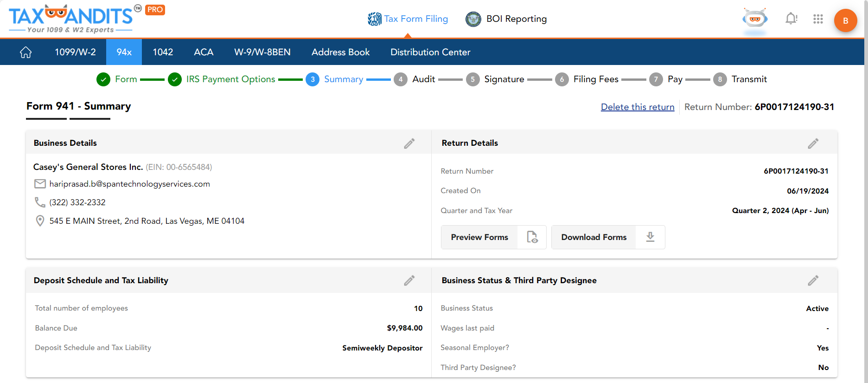Click Tax Form Filing link
Image resolution: width=868 pixels, height=383 pixels.
pos(416,19)
